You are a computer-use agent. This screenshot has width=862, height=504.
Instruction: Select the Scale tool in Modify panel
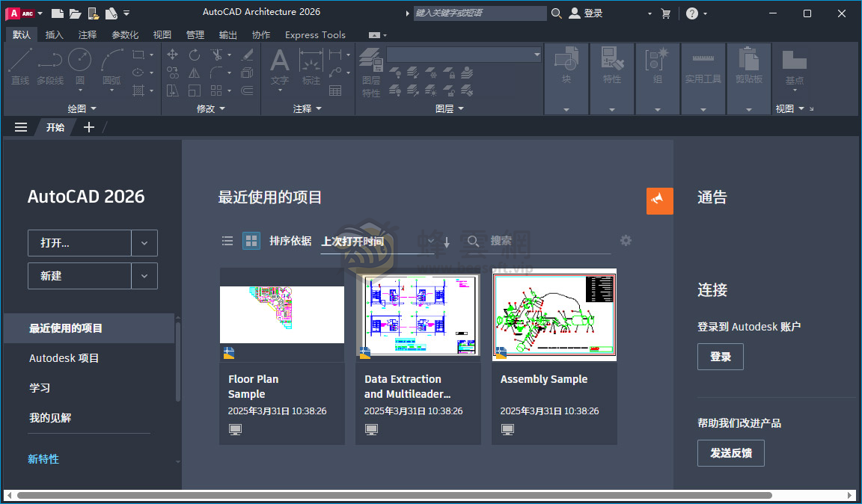coord(195,90)
